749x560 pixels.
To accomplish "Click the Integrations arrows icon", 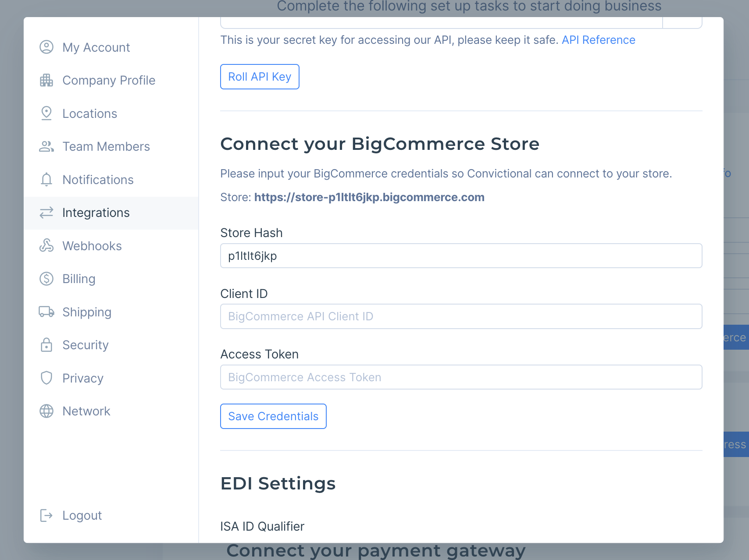I will 46,213.
